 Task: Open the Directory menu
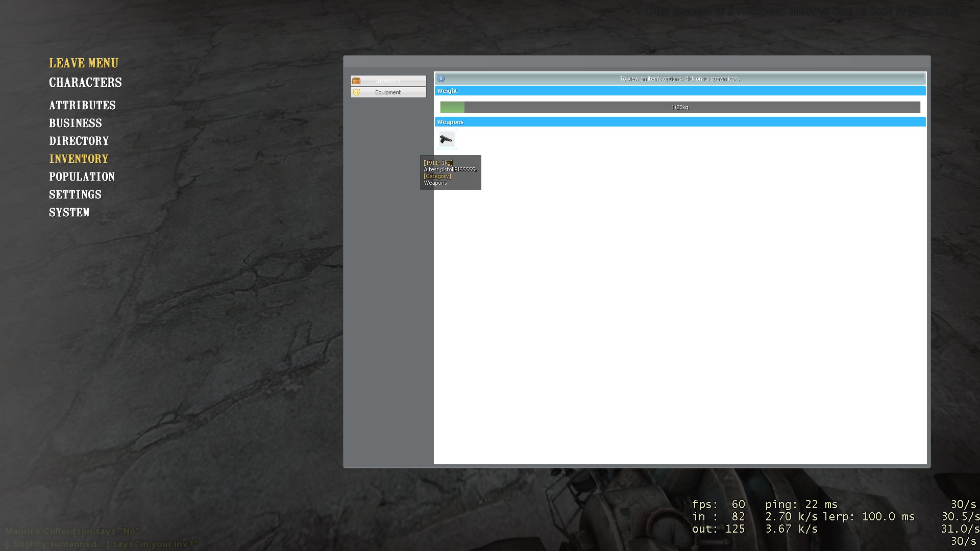[79, 141]
